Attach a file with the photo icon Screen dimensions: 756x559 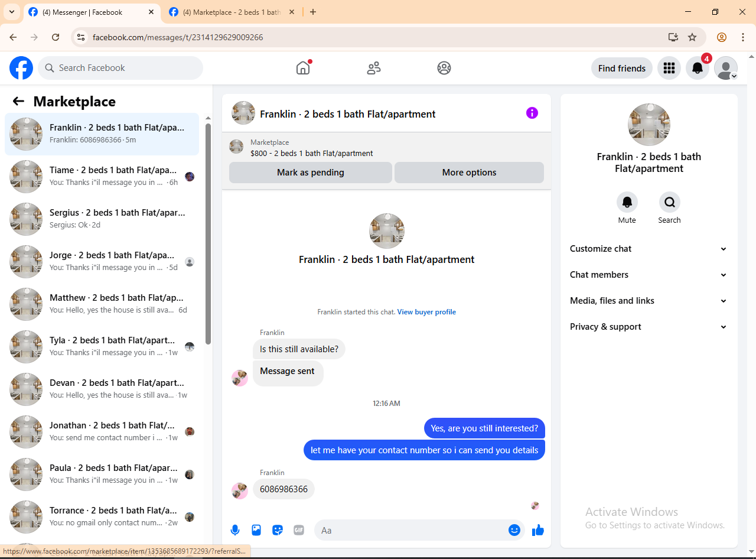tap(256, 530)
